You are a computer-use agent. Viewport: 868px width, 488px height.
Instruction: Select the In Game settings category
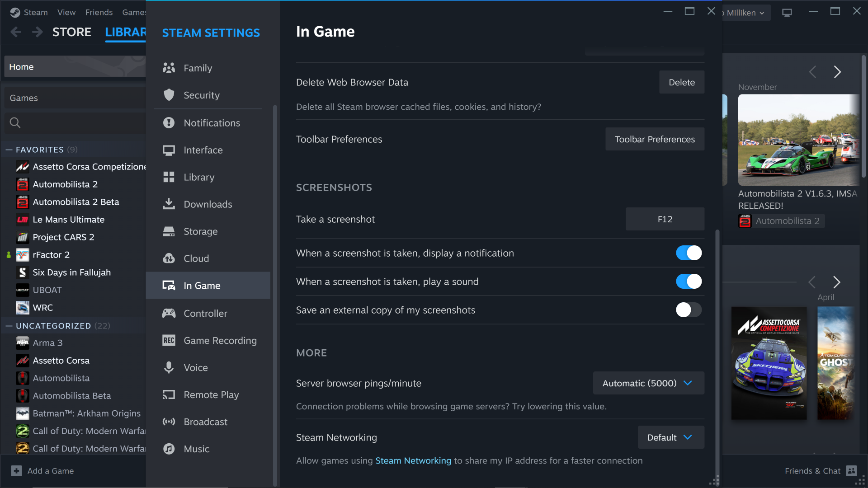point(208,286)
